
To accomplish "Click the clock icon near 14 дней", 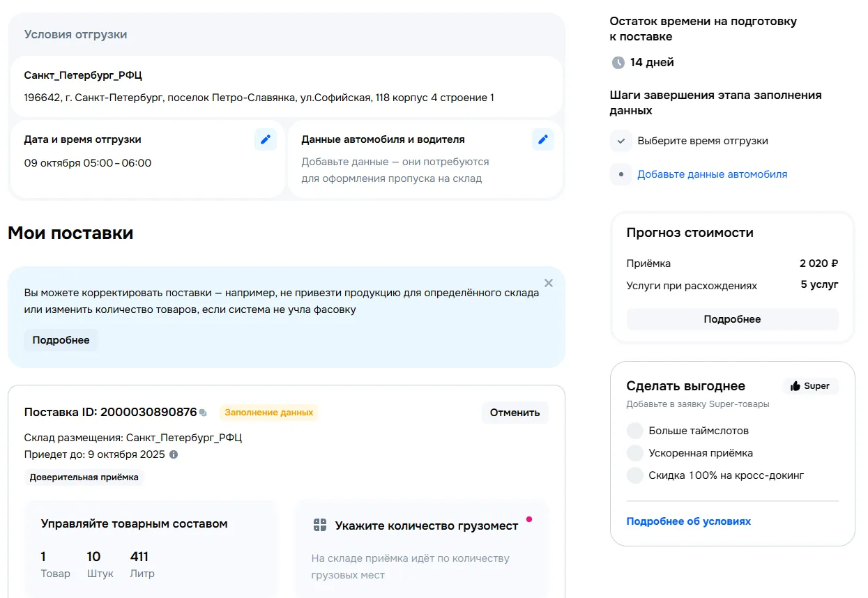I will click(x=618, y=63).
